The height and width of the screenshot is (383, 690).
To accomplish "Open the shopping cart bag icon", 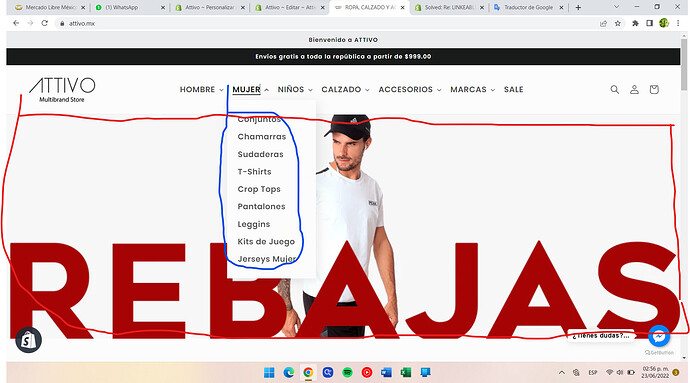I will (x=654, y=89).
